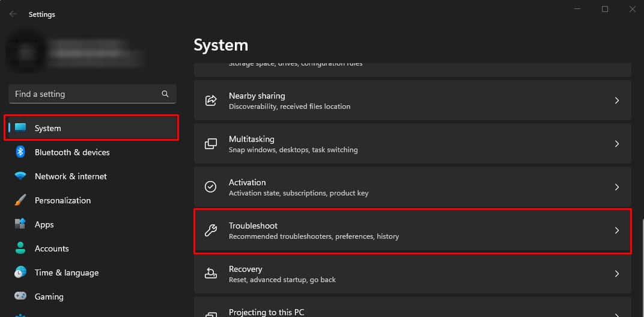The width and height of the screenshot is (644, 317).
Task: Click the Bluetooth icon in sidebar
Action: pyautogui.click(x=20, y=152)
